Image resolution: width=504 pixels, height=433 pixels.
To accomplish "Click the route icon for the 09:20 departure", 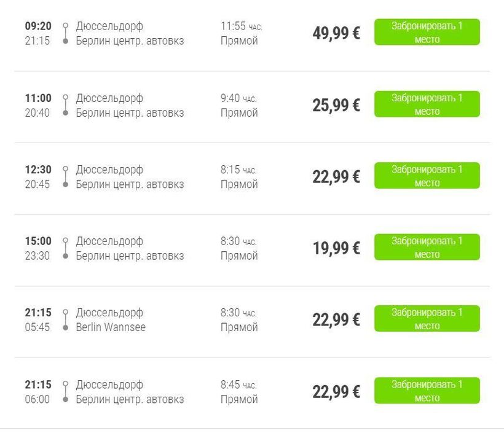I will pyautogui.click(x=65, y=33).
